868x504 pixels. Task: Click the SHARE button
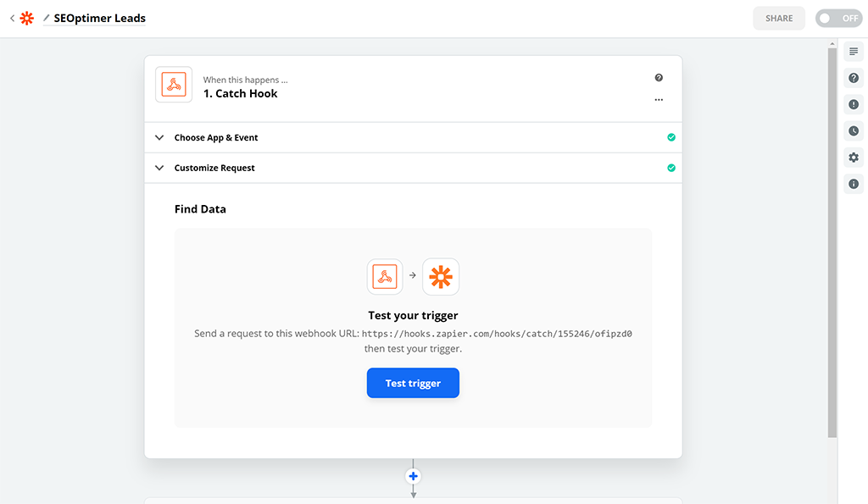click(x=779, y=18)
